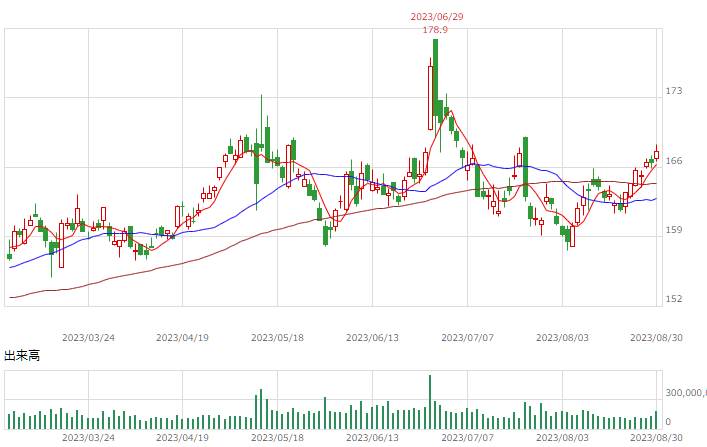Click the 0 volume axis label

click(668, 422)
